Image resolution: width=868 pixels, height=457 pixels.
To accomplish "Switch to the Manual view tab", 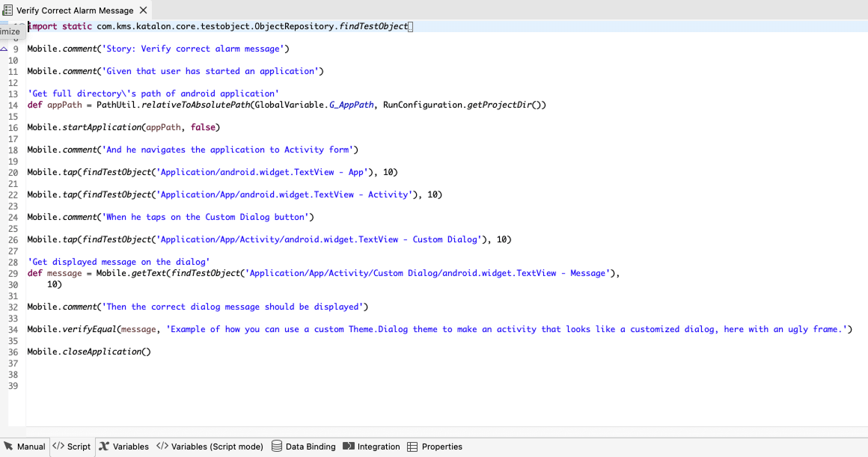I will tap(25, 447).
